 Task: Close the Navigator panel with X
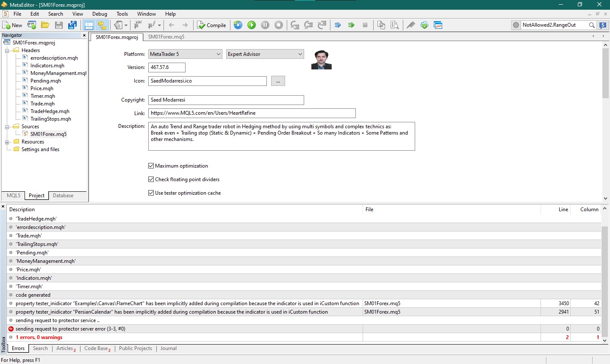[x=84, y=35]
